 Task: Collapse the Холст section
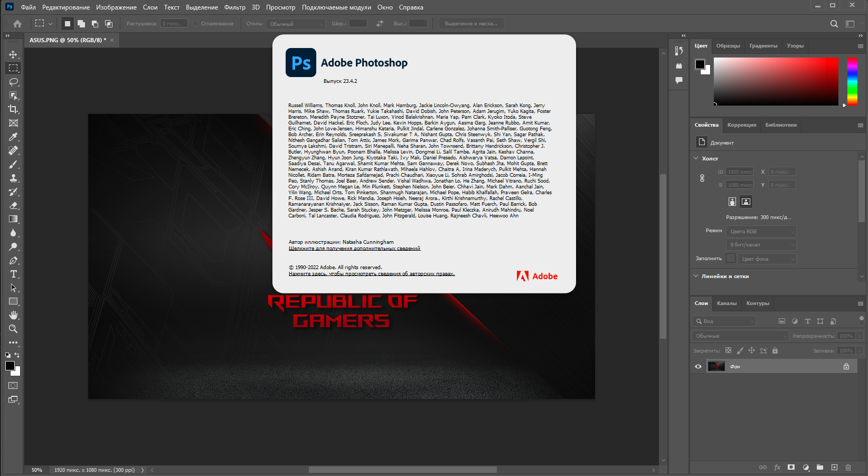[696, 158]
